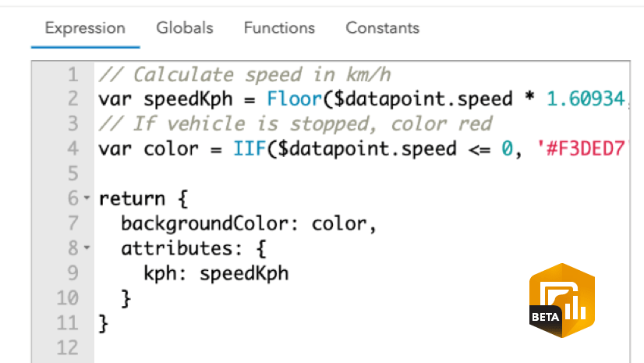
Task: Switch to the Expression tab
Action: pyautogui.click(x=85, y=28)
